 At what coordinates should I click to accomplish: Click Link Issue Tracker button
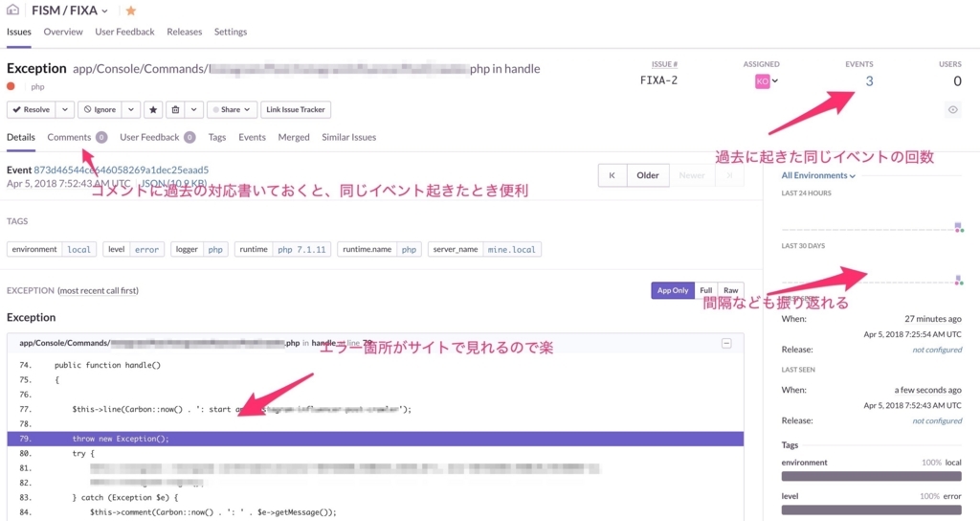click(296, 109)
